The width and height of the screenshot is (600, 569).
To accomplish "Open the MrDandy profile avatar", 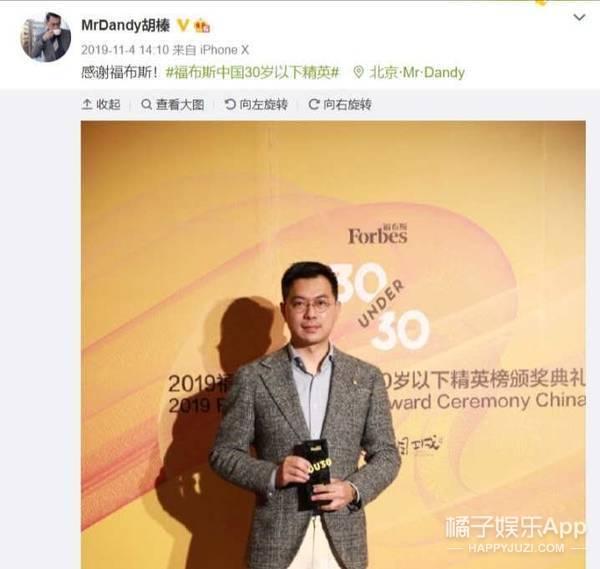I will pos(46,36).
